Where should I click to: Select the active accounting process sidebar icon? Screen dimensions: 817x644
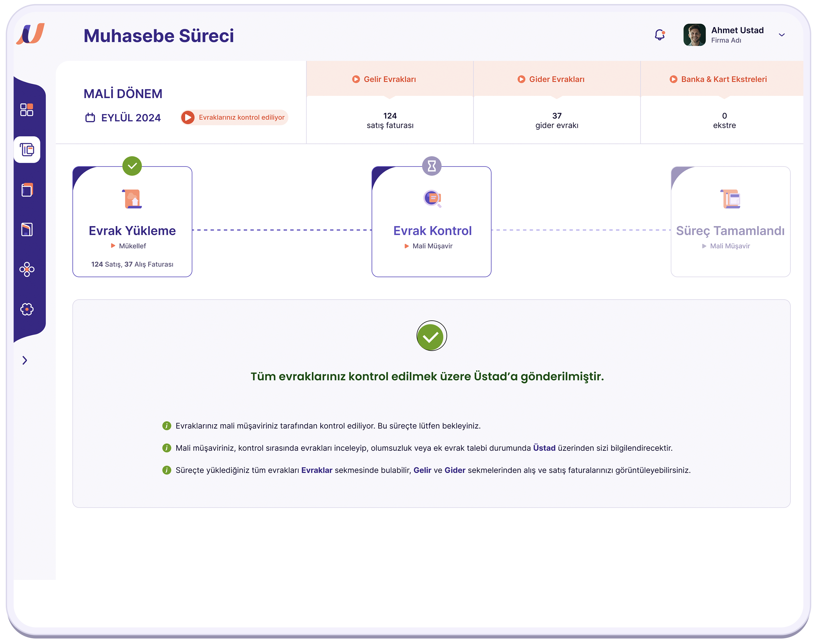27,150
